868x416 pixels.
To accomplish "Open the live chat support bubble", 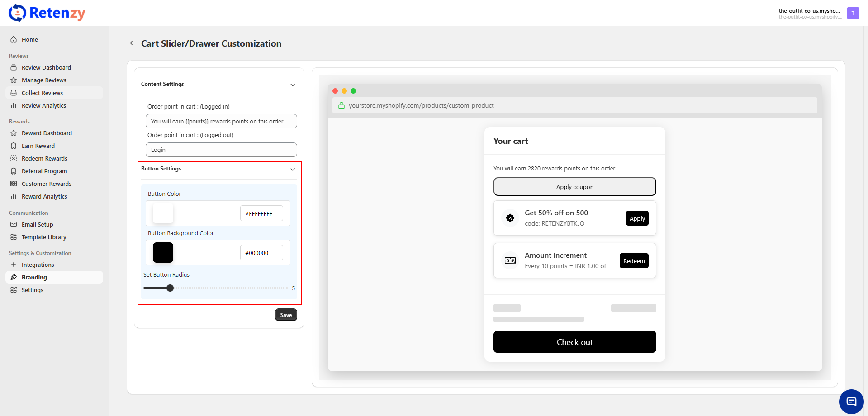I will click(x=851, y=402).
